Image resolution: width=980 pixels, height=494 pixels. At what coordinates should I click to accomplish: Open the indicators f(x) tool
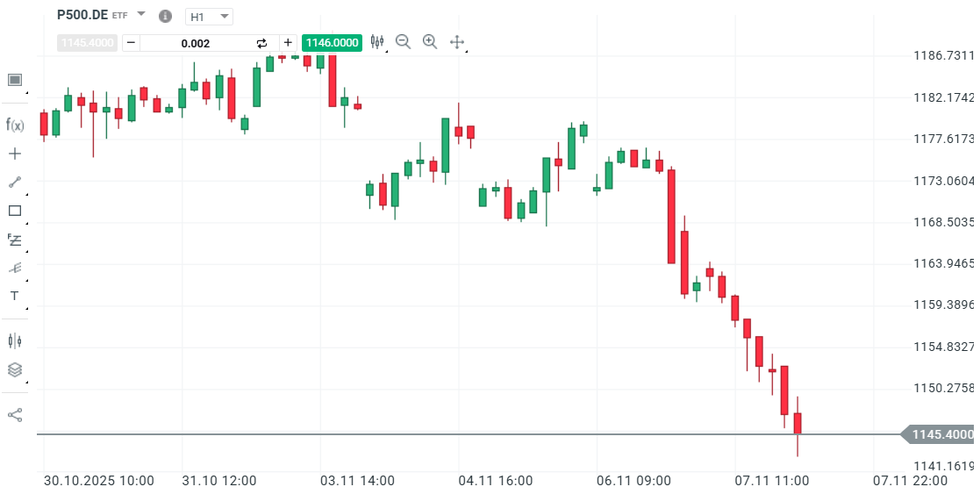tap(15, 125)
